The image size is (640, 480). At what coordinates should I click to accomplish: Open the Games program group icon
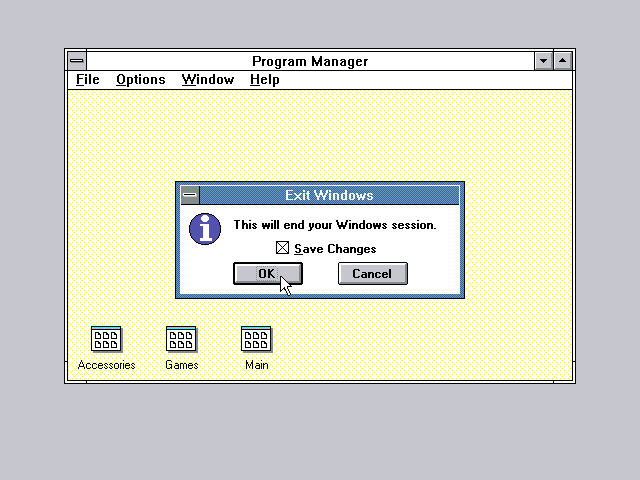(x=181, y=339)
